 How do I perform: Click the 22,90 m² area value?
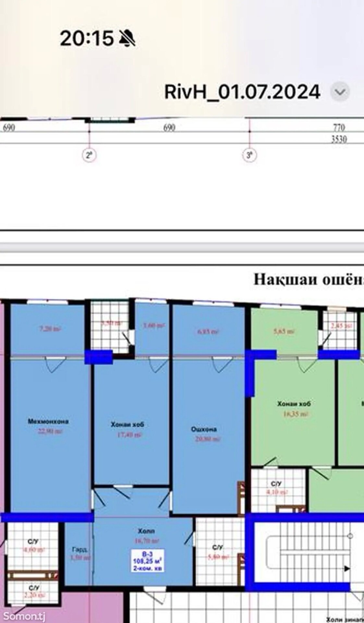click(50, 431)
